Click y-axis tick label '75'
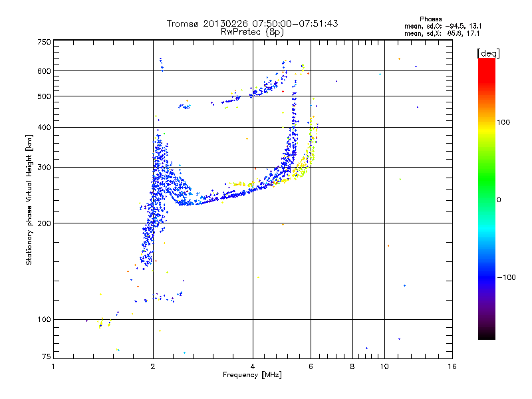Screen dimensions: 532x399 pos(47,356)
